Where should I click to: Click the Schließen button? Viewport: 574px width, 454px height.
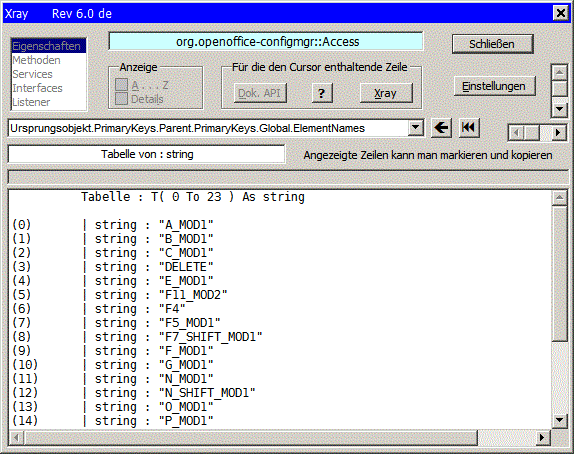pos(492,44)
